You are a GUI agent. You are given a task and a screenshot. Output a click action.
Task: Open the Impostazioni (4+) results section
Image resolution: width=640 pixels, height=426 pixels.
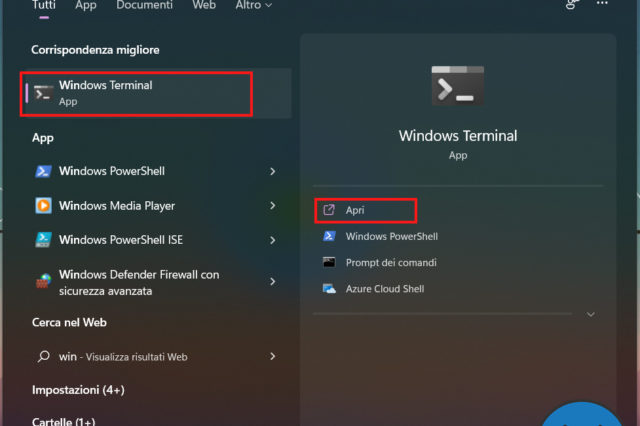[78, 389]
